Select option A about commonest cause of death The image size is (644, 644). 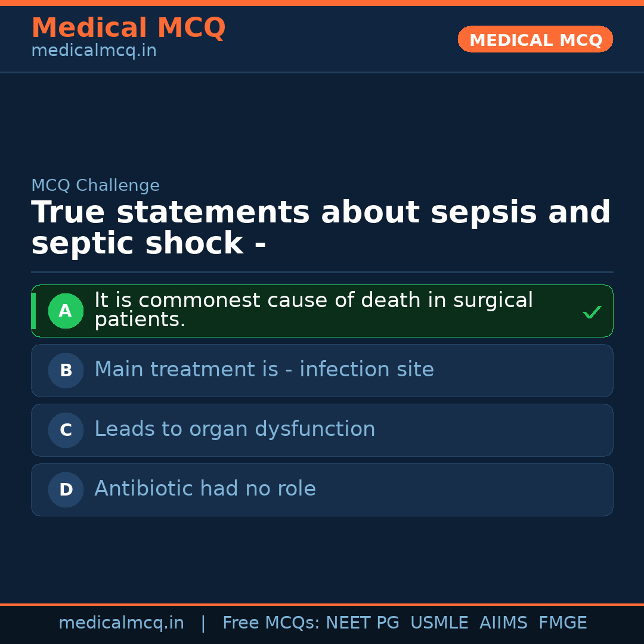(314, 310)
